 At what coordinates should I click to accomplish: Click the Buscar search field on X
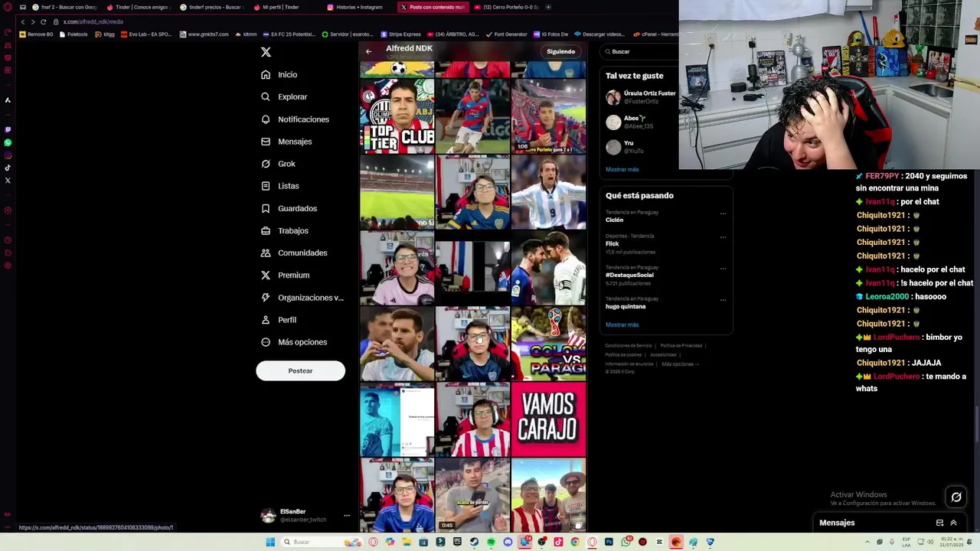[639, 51]
